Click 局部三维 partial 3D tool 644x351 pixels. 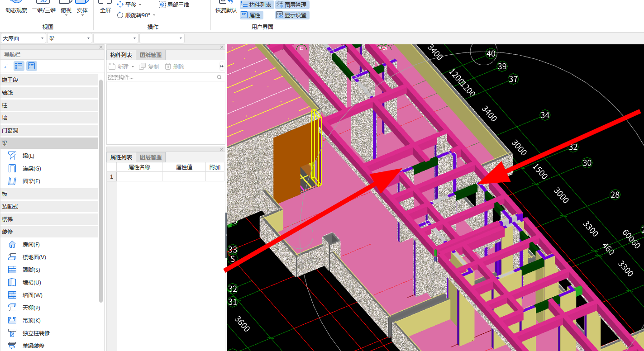[174, 5]
